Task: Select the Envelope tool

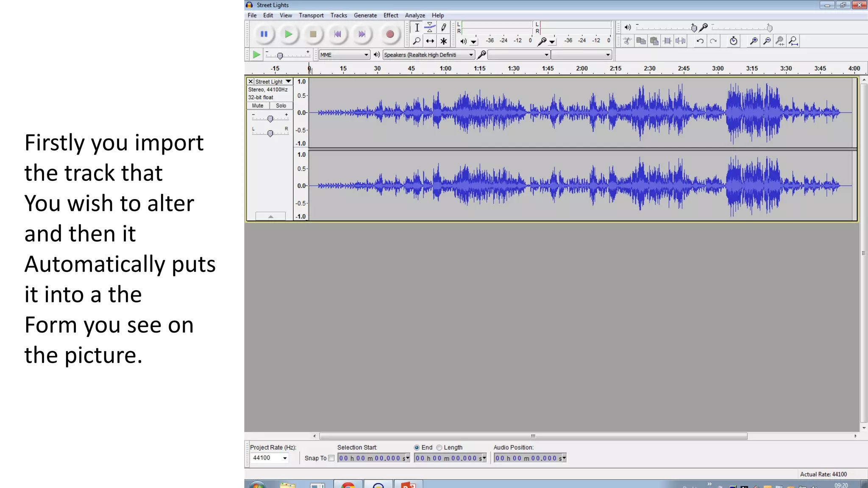Action: [430, 28]
